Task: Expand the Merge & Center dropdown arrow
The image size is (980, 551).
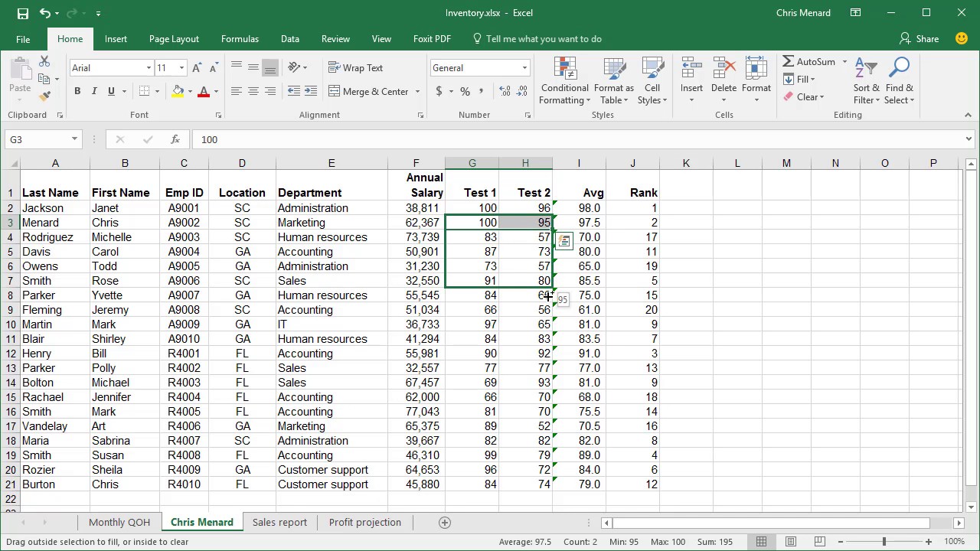Action: coord(417,92)
